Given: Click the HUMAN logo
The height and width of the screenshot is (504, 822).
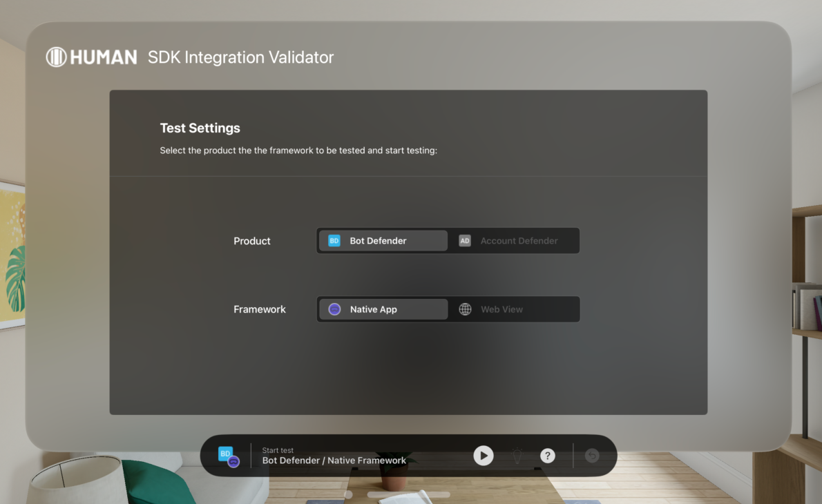Looking at the screenshot, I should (x=91, y=57).
